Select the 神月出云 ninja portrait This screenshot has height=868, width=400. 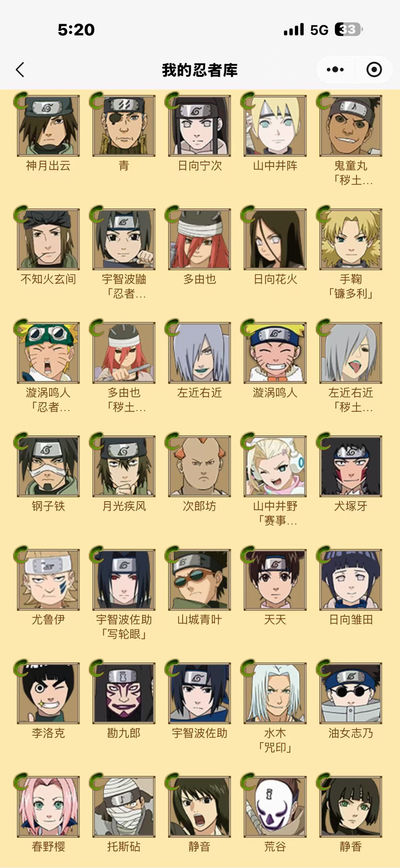48,126
